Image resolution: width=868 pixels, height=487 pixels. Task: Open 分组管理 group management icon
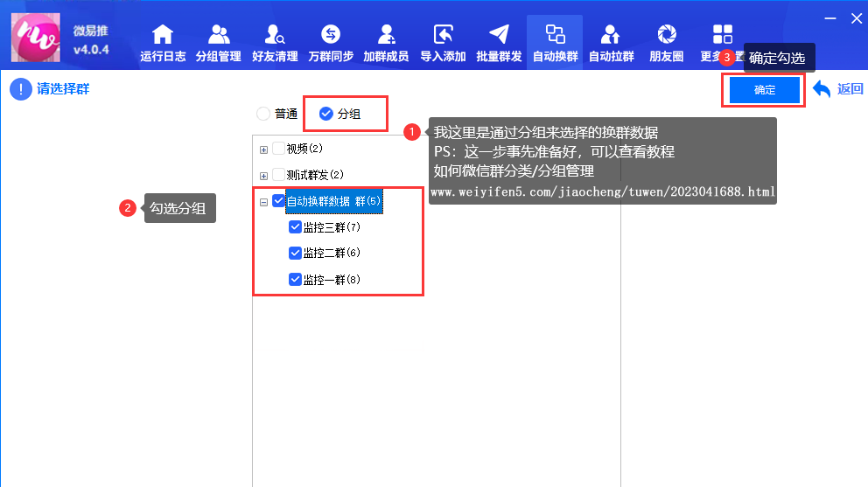tap(218, 35)
